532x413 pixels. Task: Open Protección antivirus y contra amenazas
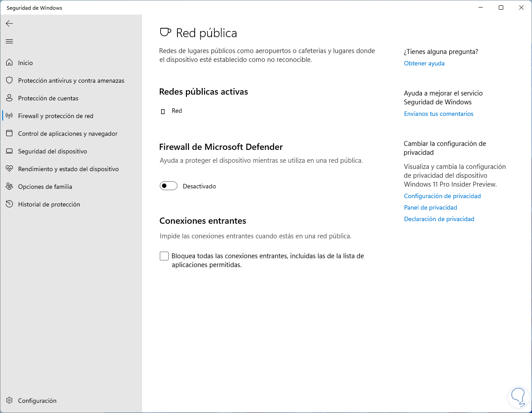71,80
